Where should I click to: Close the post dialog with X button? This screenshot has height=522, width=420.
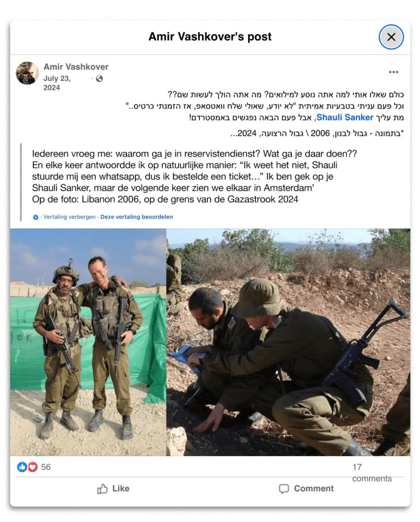(x=390, y=37)
